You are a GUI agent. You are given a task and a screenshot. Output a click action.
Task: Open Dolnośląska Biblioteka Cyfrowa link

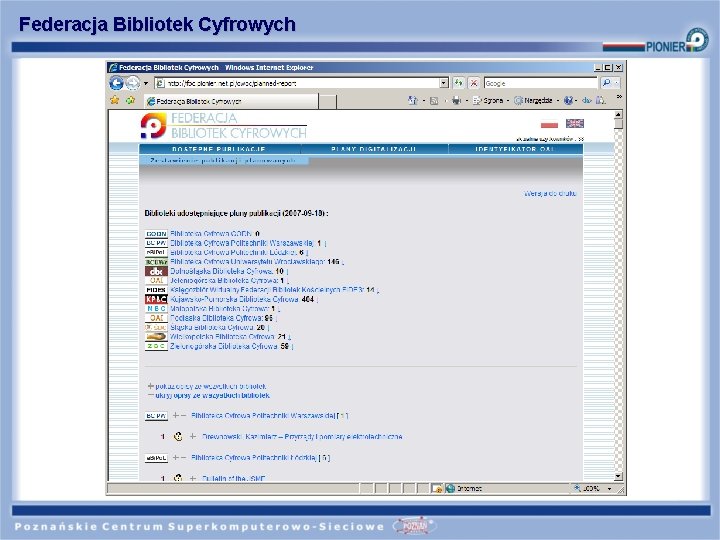pos(221,271)
